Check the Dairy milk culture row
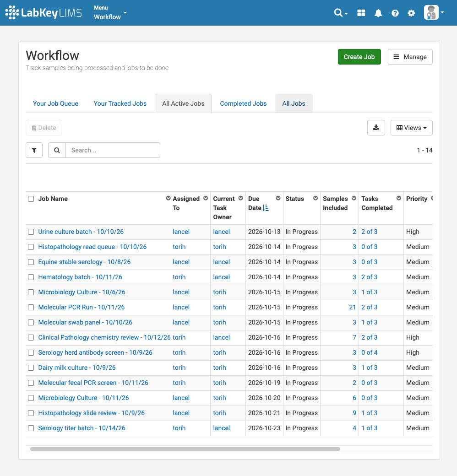The width and height of the screenshot is (457, 476). point(31,368)
